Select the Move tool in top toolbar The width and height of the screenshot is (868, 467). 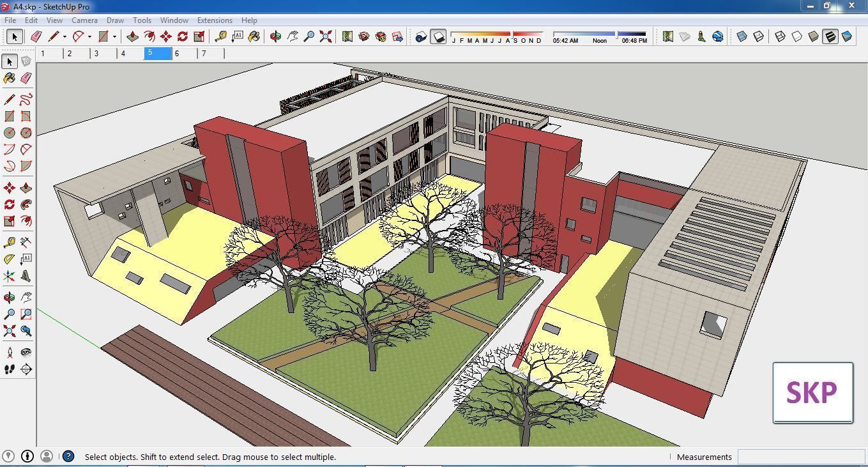pos(166,36)
